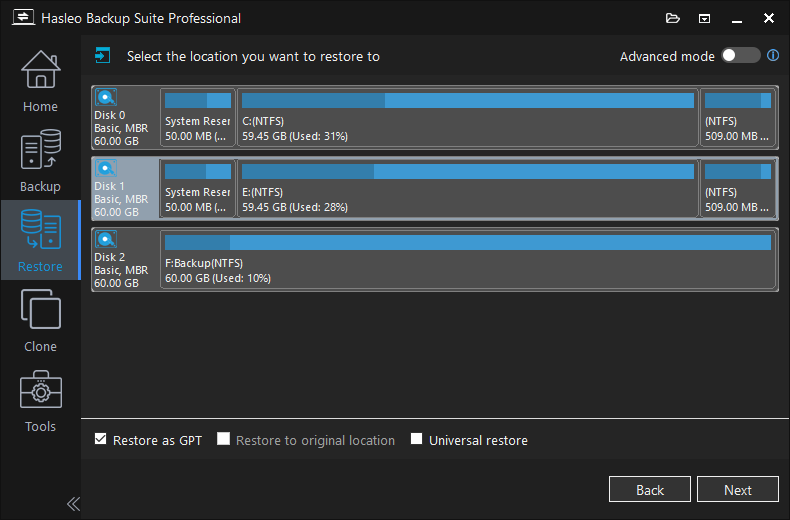Toggle the Advanced mode switch
This screenshot has width=790, height=520.
[x=740, y=55]
